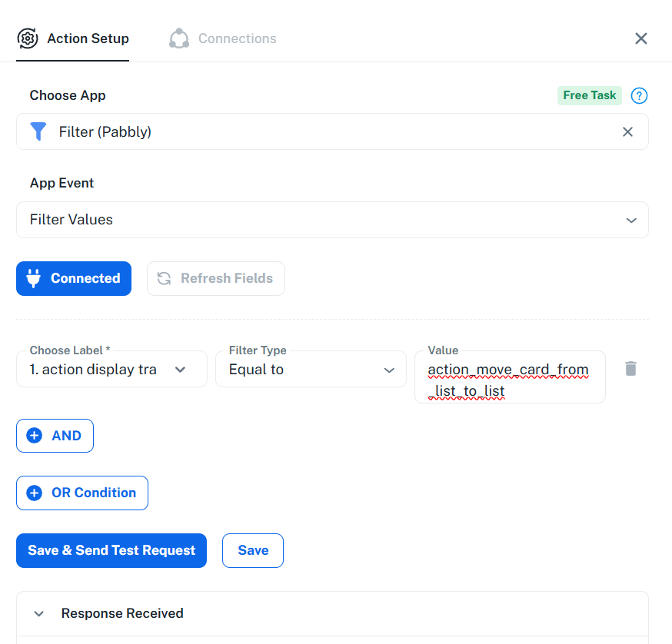The height and width of the screenshot is (644, 672).
Task: Click the Save button
Action: coord(253,550)
